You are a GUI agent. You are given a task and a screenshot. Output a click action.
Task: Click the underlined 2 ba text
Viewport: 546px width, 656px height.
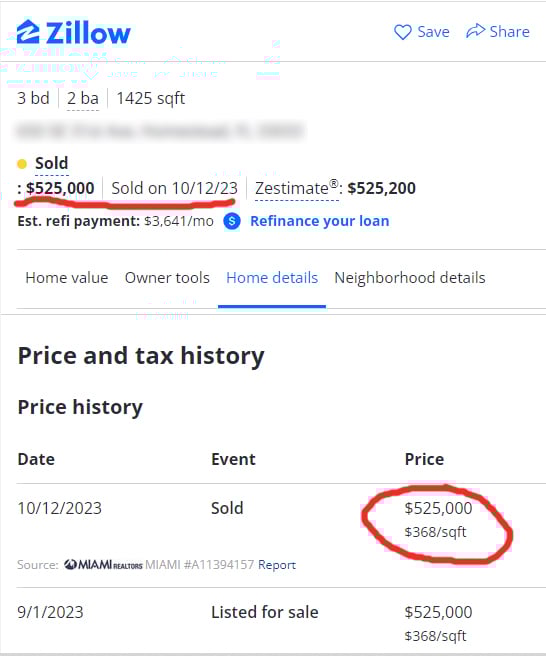click(x=83, y=99)
